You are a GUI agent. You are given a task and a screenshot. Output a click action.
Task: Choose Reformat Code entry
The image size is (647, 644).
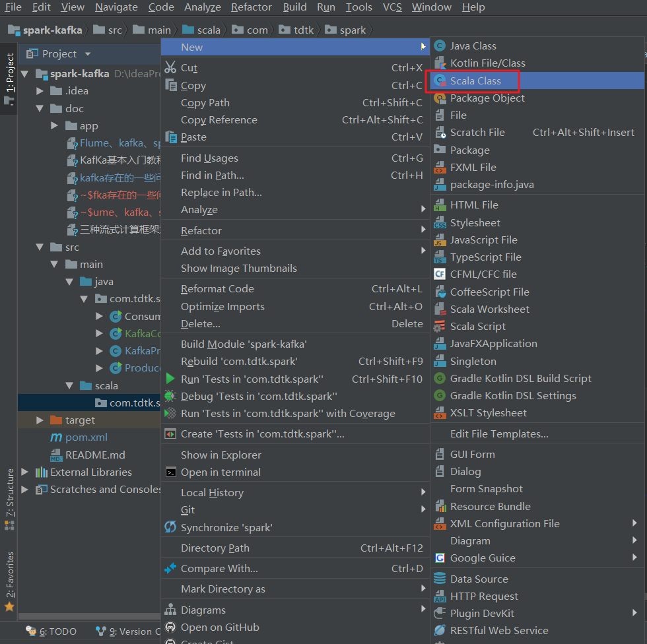pyautogui.click(x=296, y=289)
